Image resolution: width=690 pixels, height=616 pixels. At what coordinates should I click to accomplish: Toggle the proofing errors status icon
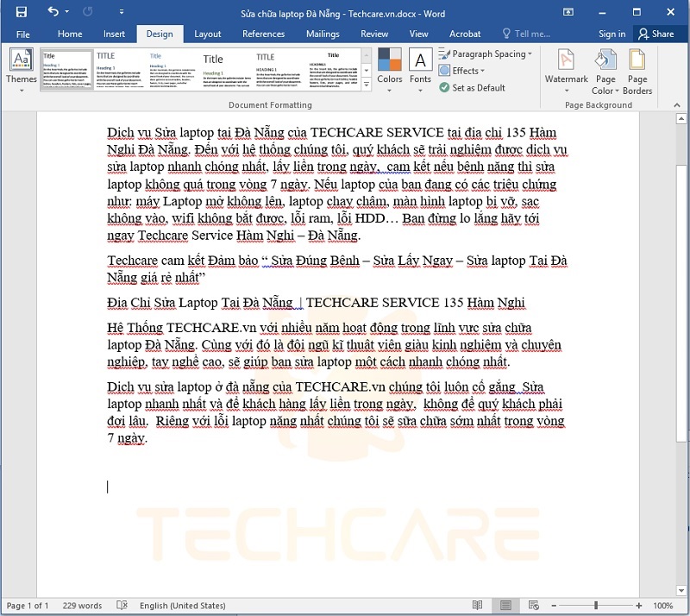tap(122, 606)
